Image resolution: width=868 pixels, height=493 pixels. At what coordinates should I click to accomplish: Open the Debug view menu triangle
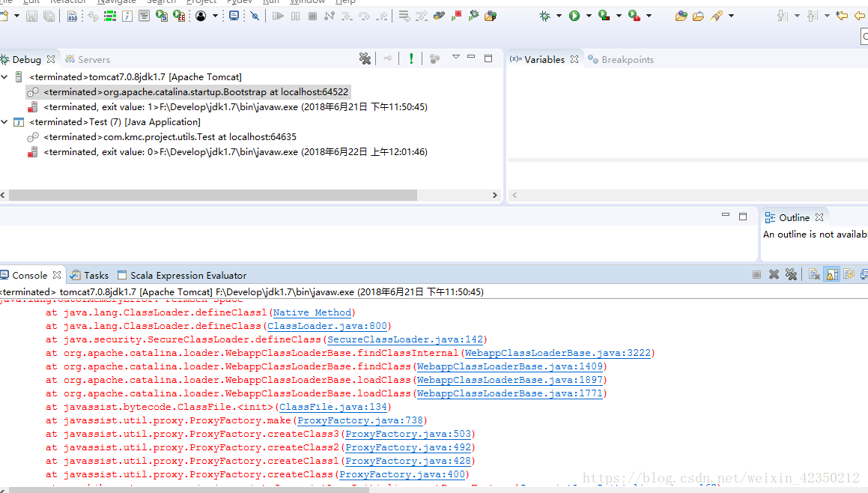(455, 57)
